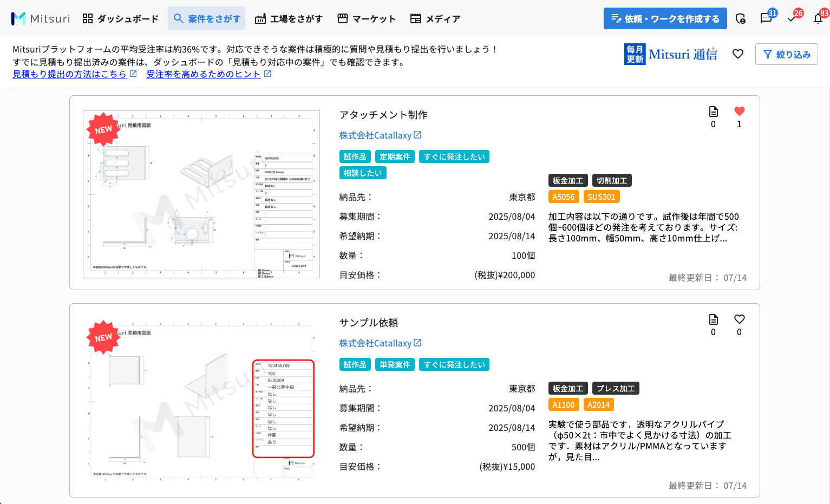Click document icon on サンプル依頼 card
830x504 pixels.
point(714,319)
